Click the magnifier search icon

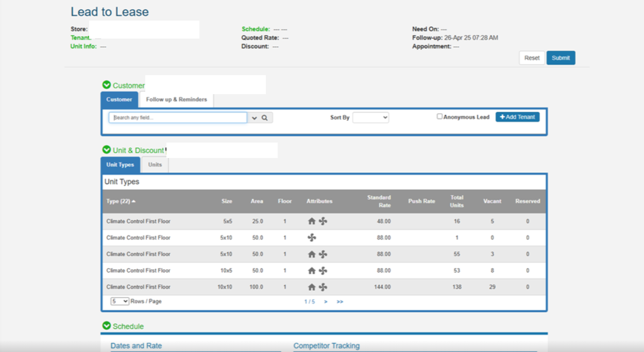pos(265,118)
